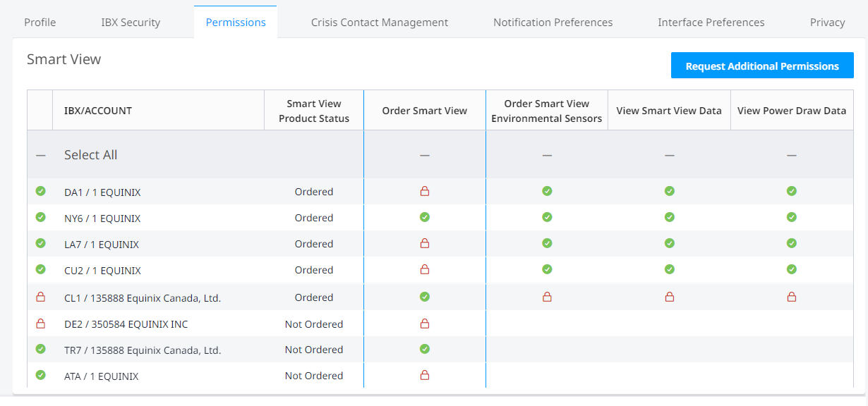Click the red lock icon in DA1 Order Smart View
The width and height of the screenshot is (868, 406).
[x=425, y=191]
